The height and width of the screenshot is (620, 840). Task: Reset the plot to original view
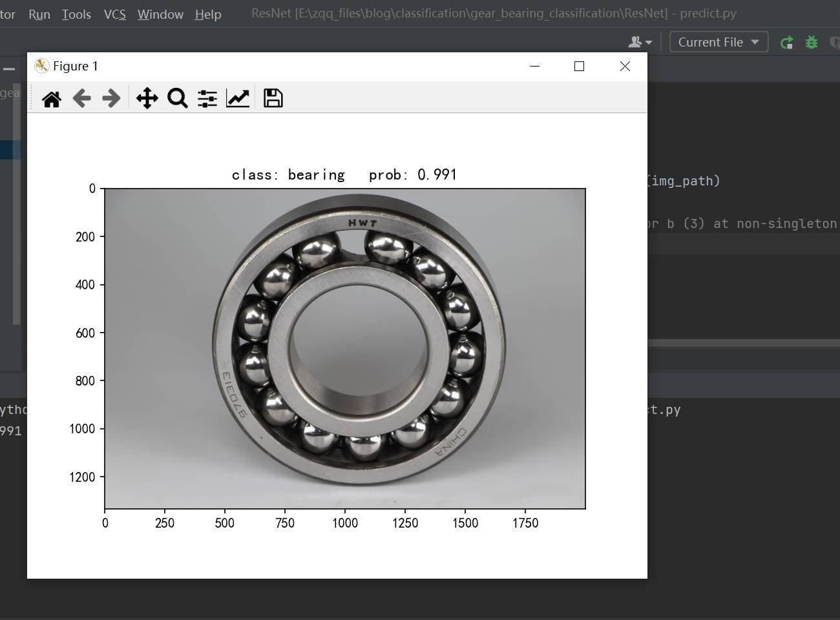[x=51, y=99]
